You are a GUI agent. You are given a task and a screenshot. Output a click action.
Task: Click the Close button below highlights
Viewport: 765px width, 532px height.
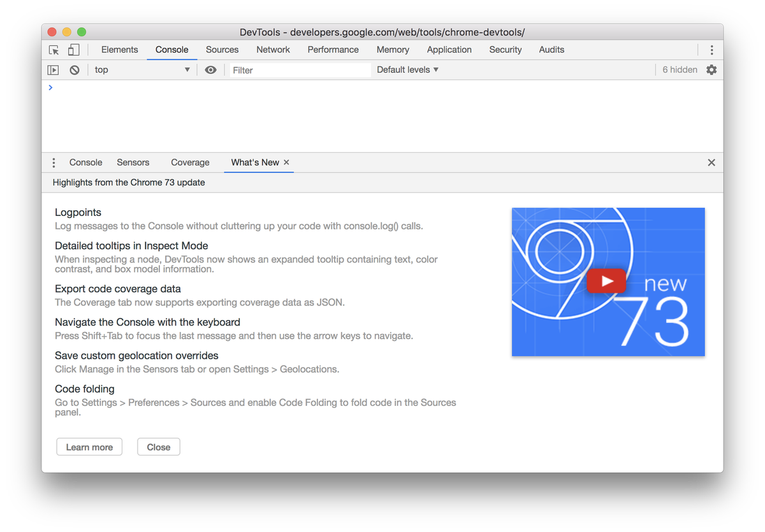point(159,447)
